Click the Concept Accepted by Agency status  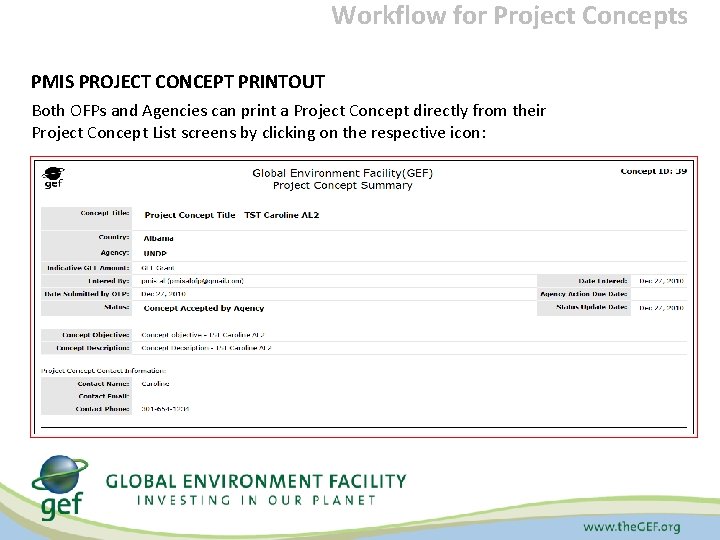pyautogui.click(x=204, y=308)
